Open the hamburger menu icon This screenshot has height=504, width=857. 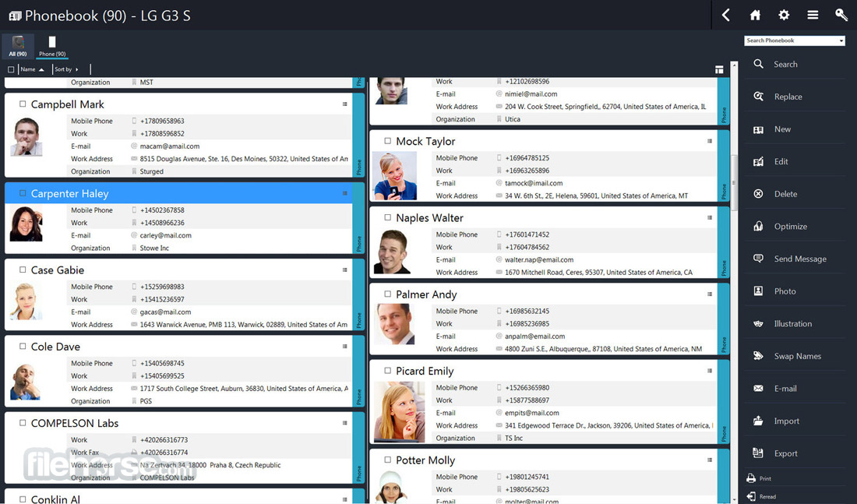[813, 15]
